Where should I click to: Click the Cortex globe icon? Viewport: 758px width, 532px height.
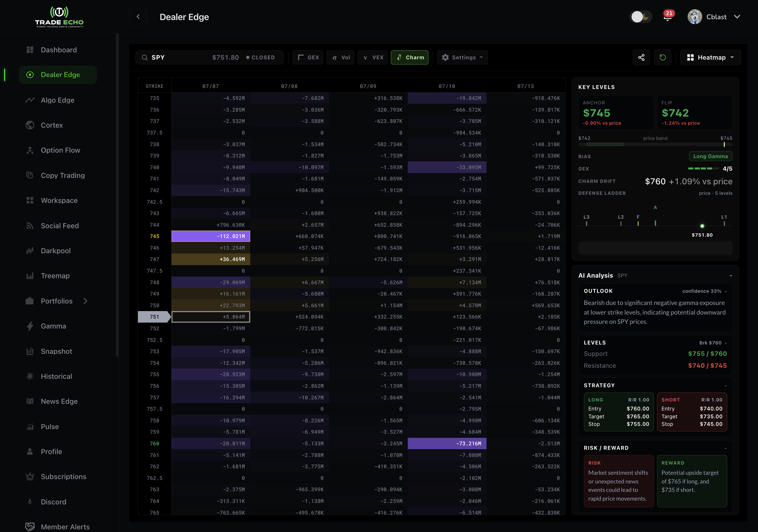coord(30,125)
